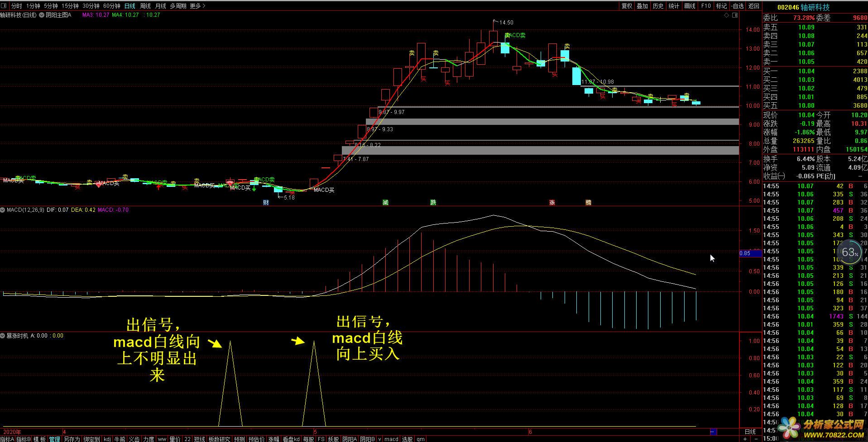Select the 周线 weekly period tab

tap(145, 6)
